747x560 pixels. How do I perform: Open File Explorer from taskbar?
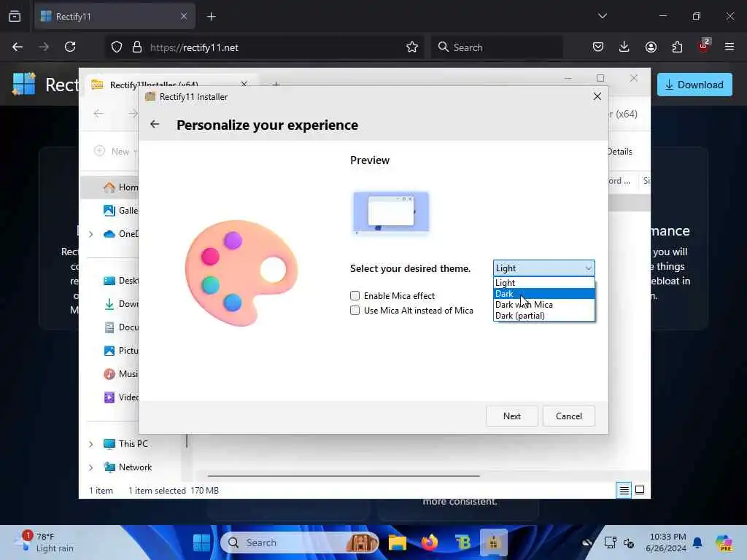[398, 542]
